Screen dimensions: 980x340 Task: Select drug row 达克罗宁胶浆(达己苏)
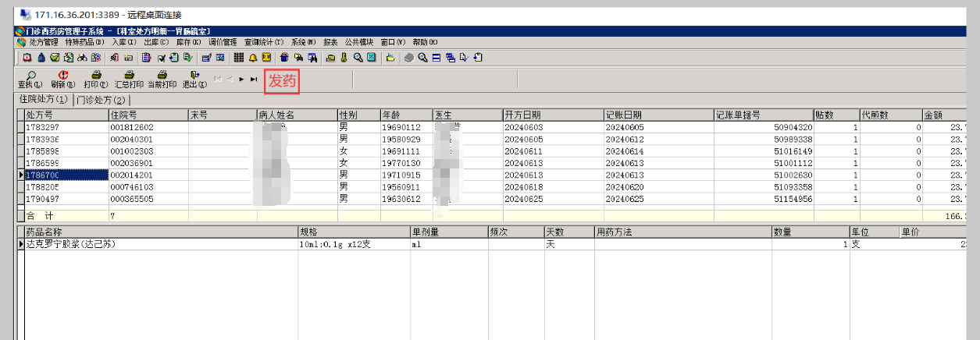[161, 244]
